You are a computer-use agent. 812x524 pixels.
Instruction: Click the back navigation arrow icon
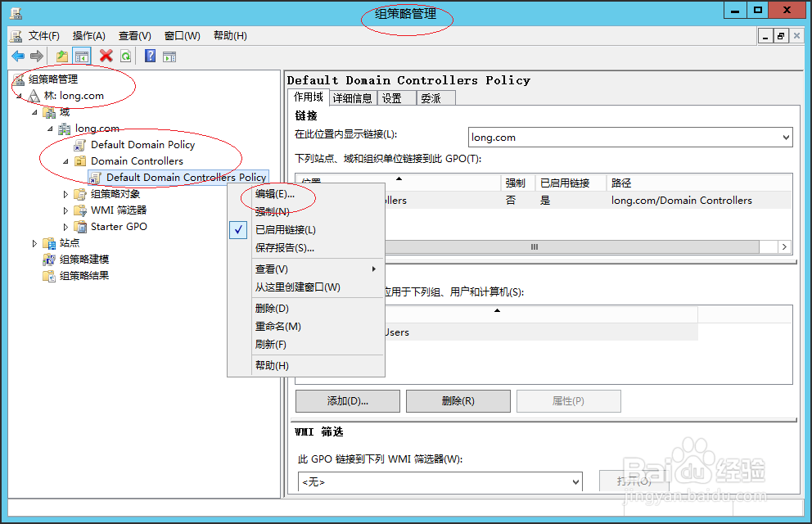click(x=18, y=56)
